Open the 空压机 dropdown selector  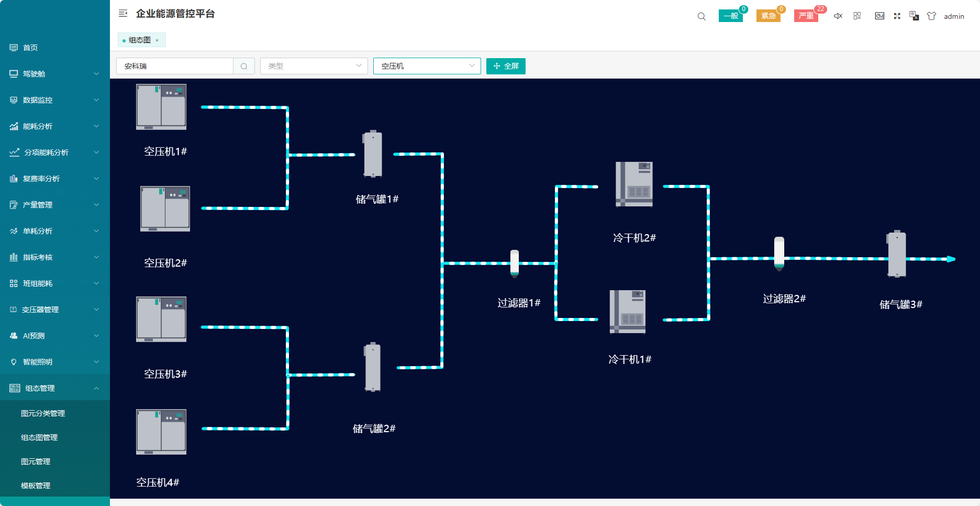click(427, 66)
